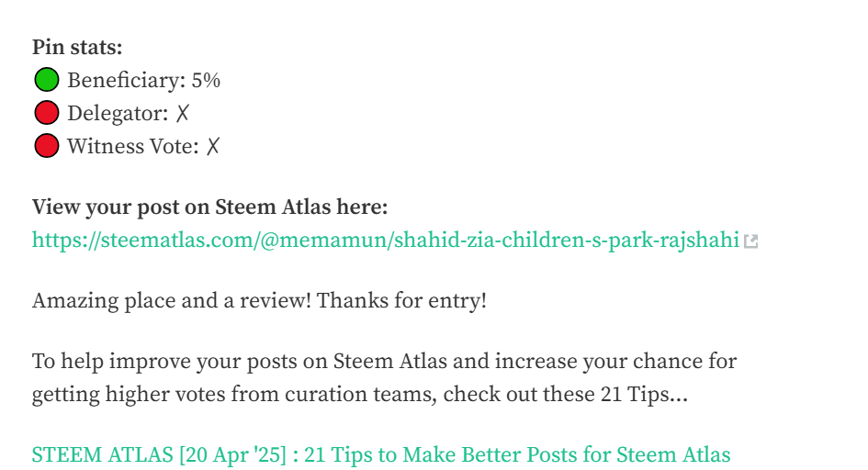Image resolution: width=868 pixels, height=470 pixels.
Task: Click the '5%' beneficiary value
Action: 206,80
